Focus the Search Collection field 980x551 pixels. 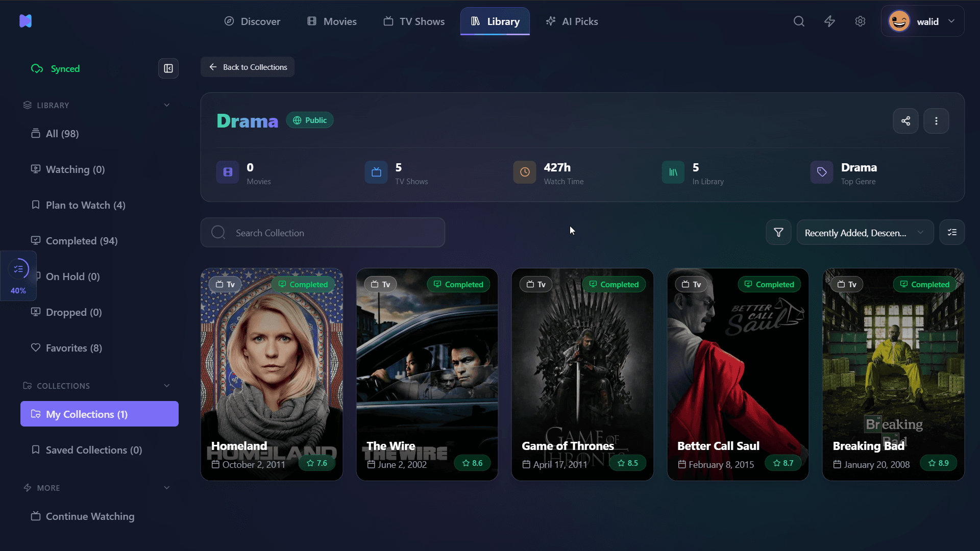click(x=323, y=233)
